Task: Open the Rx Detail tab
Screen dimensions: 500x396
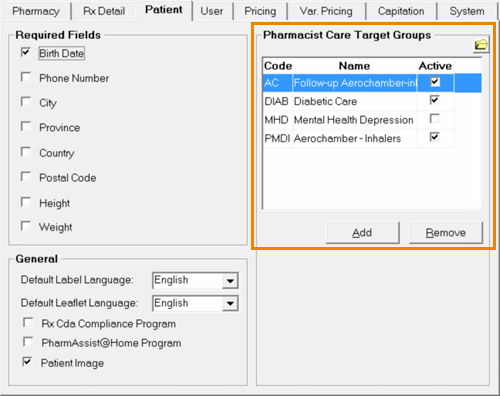Action: coord(104,11)
